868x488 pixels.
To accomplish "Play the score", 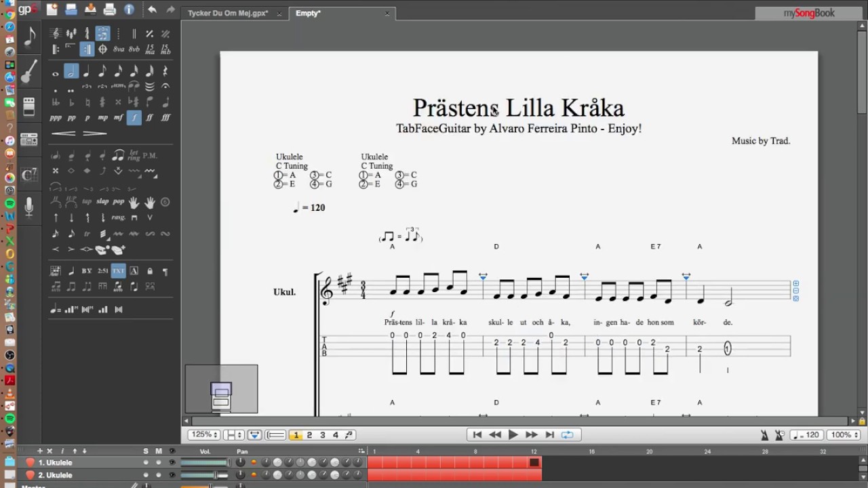I will pos(513,435).
